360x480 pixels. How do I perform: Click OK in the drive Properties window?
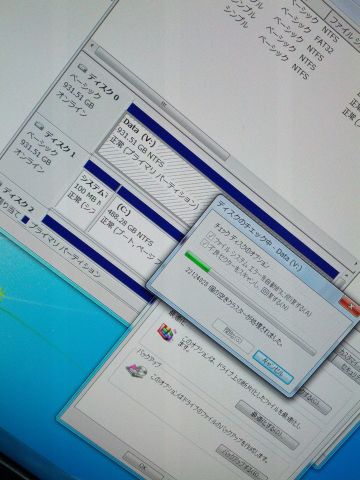(143, 467)
